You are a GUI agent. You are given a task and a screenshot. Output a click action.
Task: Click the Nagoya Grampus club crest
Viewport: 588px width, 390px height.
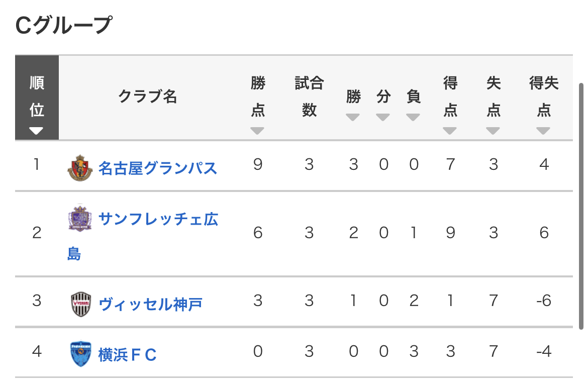[80, 168]
